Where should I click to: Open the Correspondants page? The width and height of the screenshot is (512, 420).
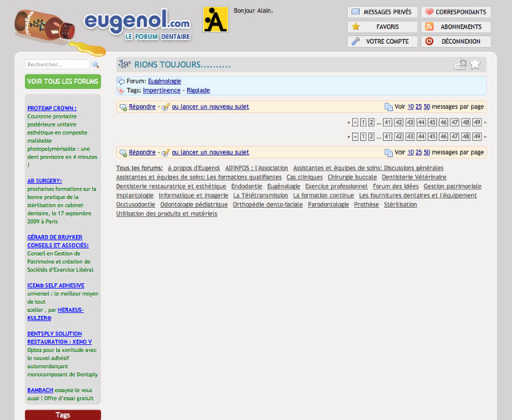(x=456, y=12)
